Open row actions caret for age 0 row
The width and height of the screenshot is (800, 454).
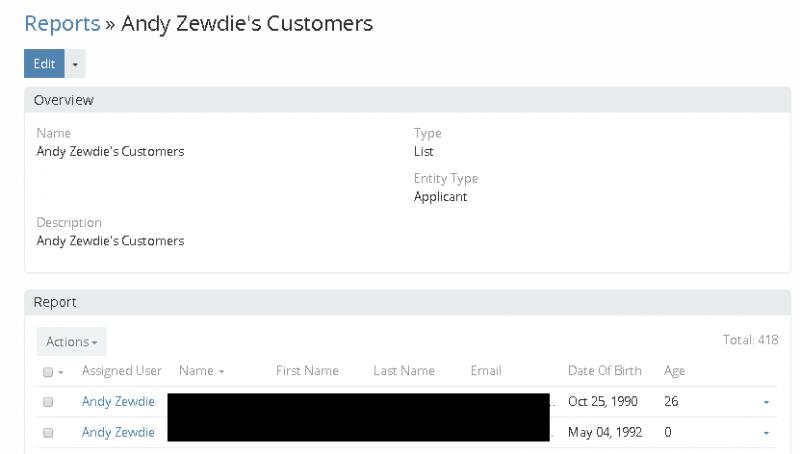(x=766, y=432)
